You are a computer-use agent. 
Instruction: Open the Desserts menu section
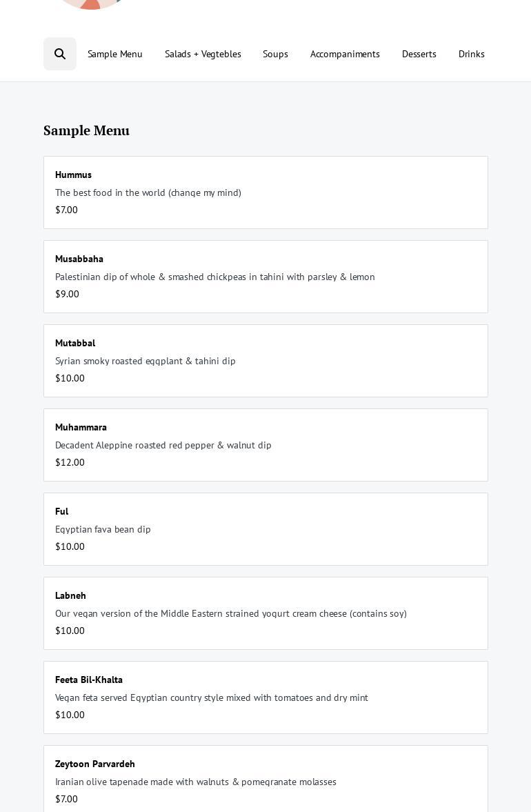tap(419, 54)
